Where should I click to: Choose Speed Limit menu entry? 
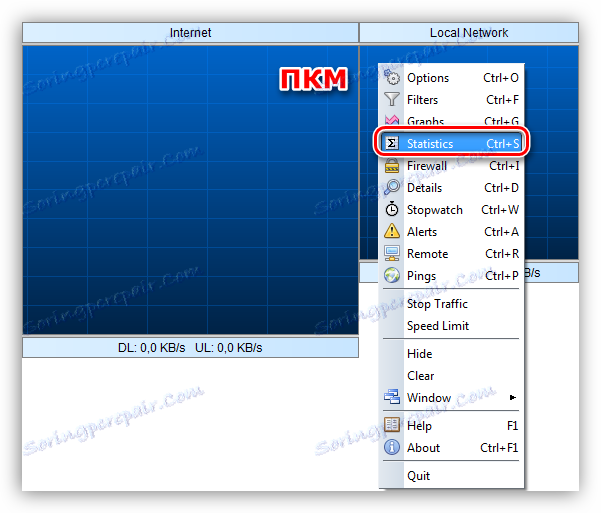451,326
